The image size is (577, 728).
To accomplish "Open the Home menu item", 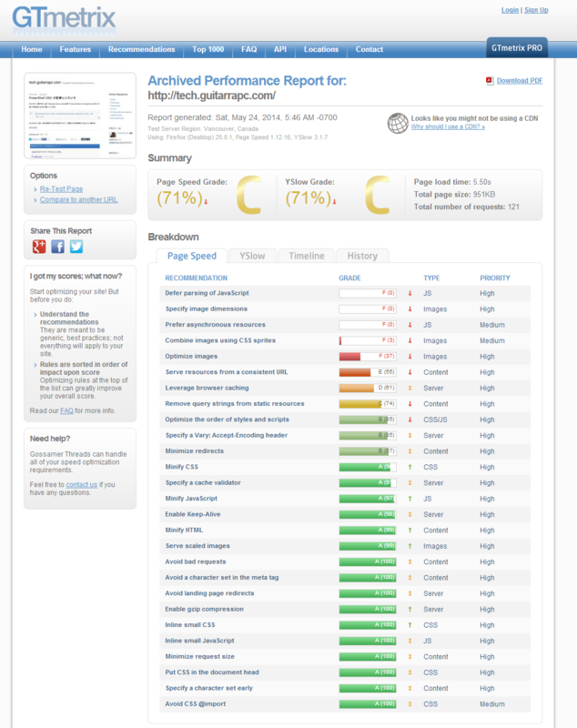I will click(32, 49).
